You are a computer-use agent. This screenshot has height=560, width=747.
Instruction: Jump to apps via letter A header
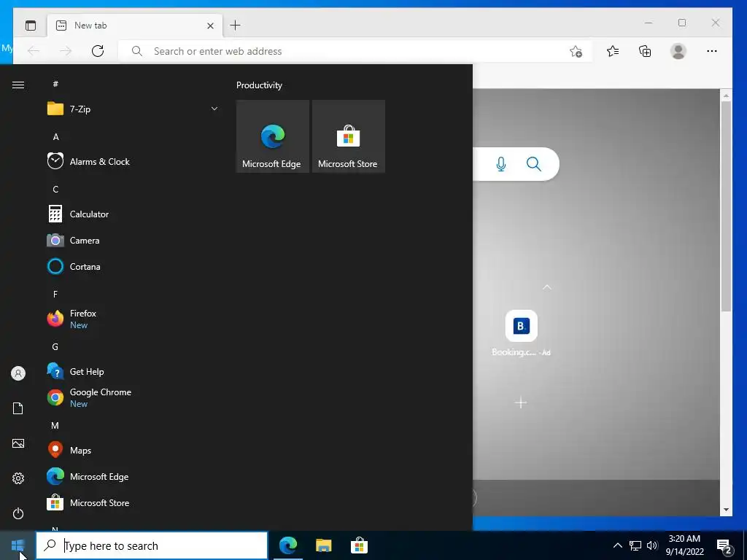pos(55,136)
